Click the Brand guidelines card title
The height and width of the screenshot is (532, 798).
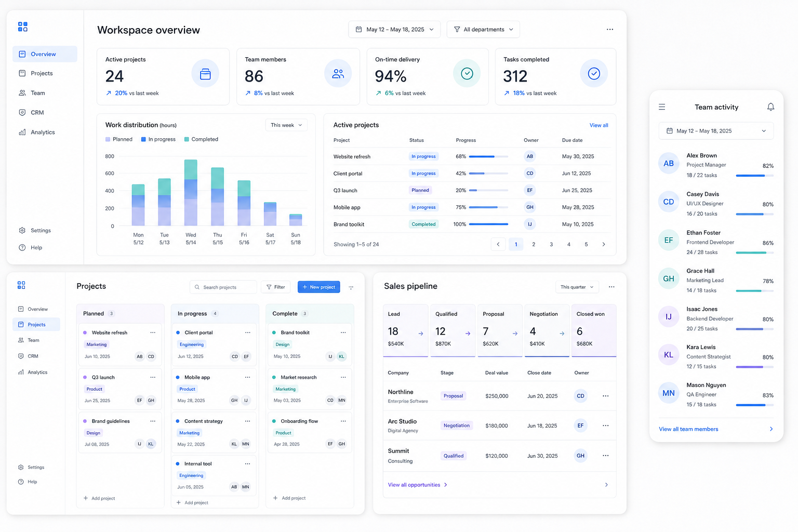coord(111,421)
